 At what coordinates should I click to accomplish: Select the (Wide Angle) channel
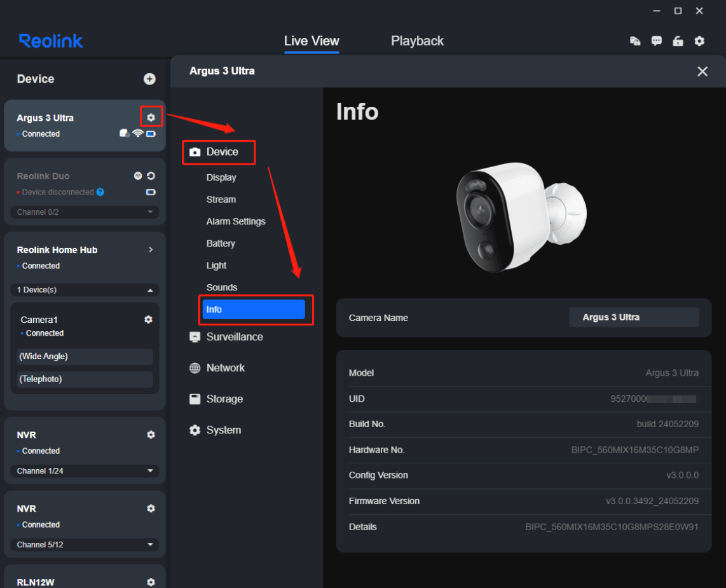85,357
